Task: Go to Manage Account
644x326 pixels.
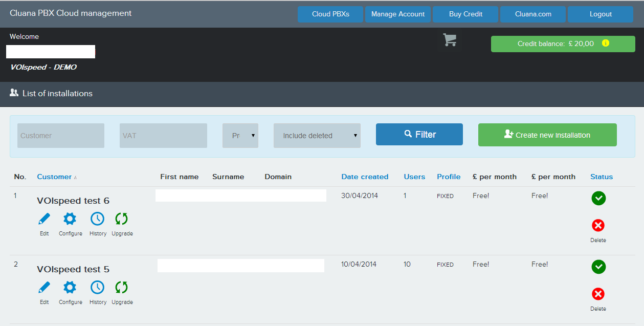Action: click(x=398, y=14)
